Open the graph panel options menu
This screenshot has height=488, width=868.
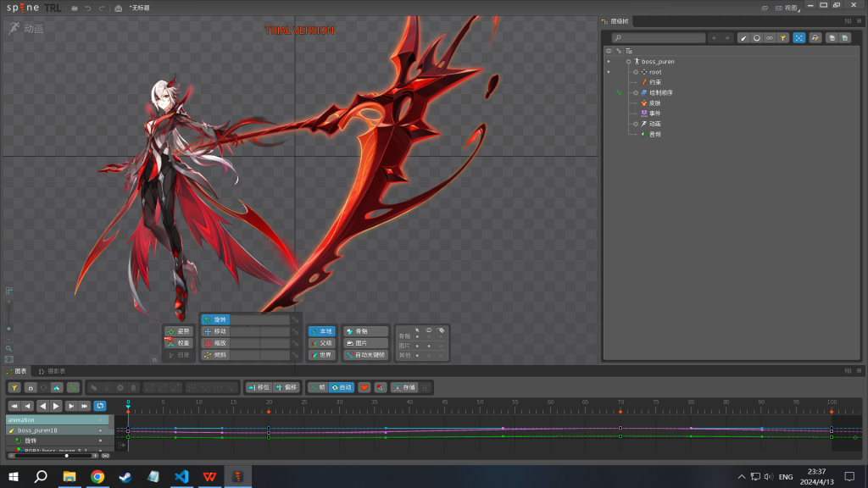[860, 371]
